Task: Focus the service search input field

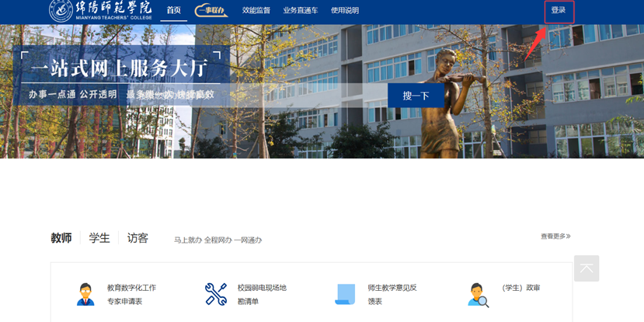Action: [256, 95]
